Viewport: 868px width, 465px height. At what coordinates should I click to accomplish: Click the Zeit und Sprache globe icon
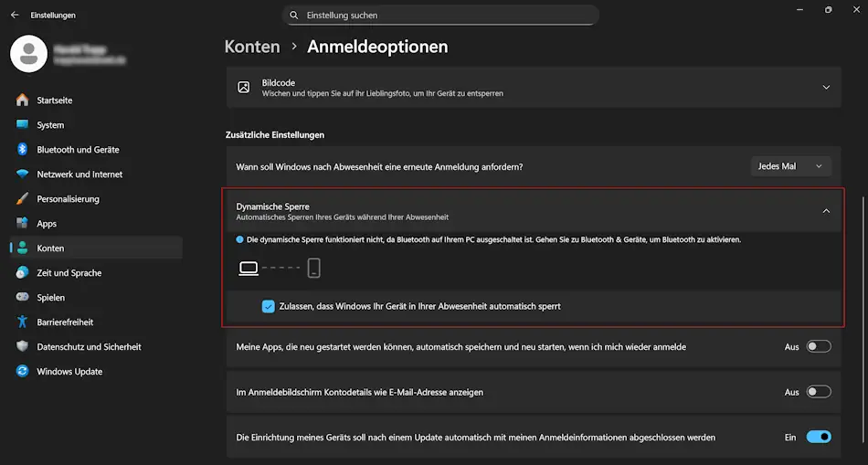(x=22, y=272)
